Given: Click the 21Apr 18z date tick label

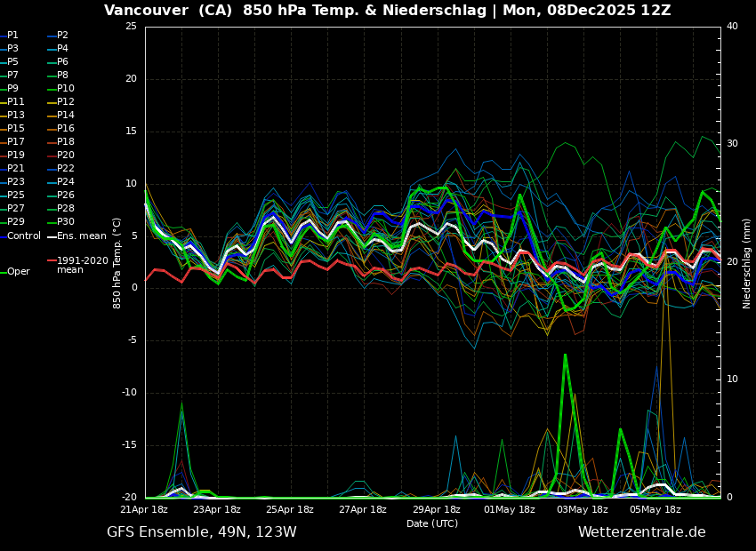Looking at the screenshot, I should pos(144,510).
